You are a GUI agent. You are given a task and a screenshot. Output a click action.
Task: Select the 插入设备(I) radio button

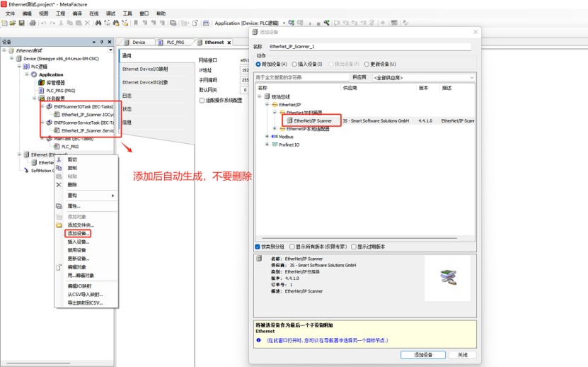coord(292,64)
